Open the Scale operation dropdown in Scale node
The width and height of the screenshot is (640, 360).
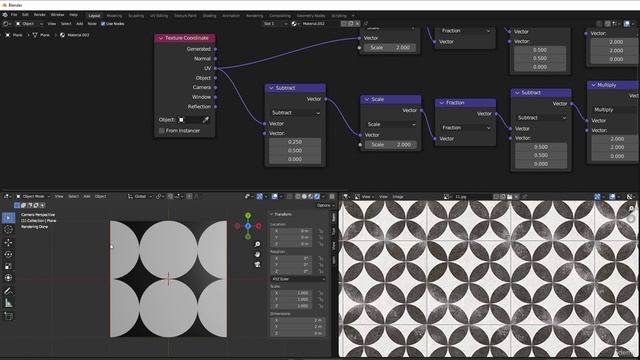coord(391,124)
